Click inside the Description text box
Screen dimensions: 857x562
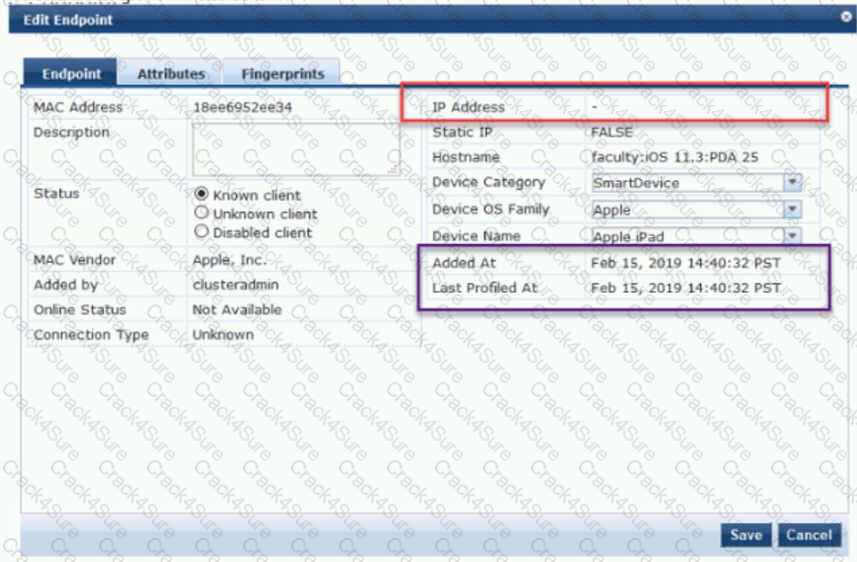295,149
